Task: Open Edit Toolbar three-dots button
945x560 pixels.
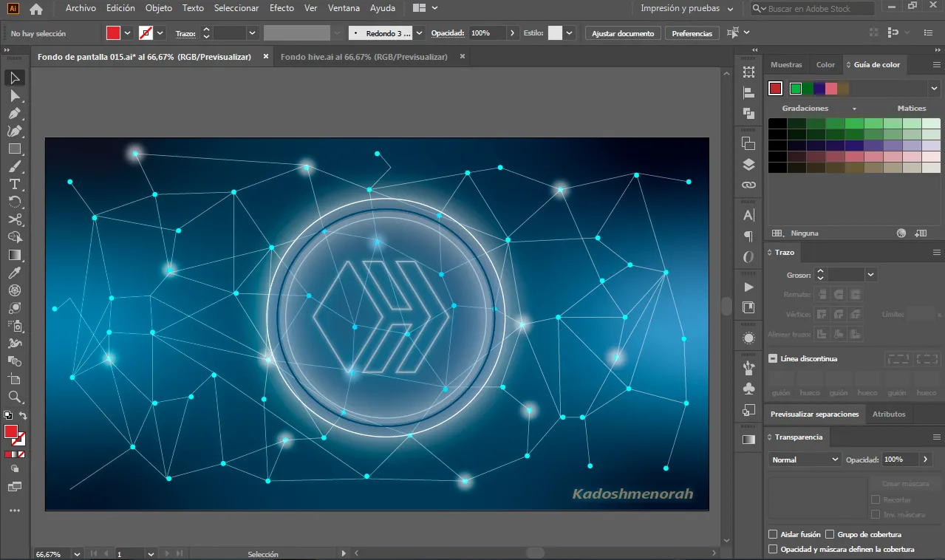Action: pos(15,511)
